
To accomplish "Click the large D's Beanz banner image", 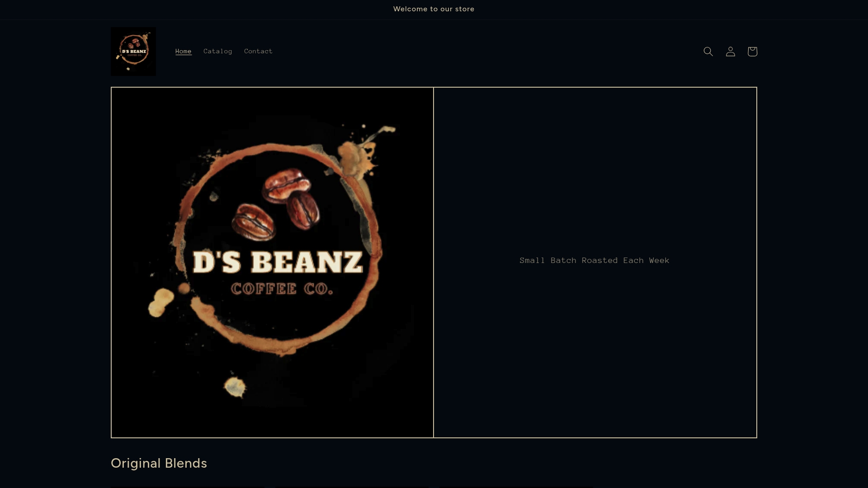I will (272, 263).
